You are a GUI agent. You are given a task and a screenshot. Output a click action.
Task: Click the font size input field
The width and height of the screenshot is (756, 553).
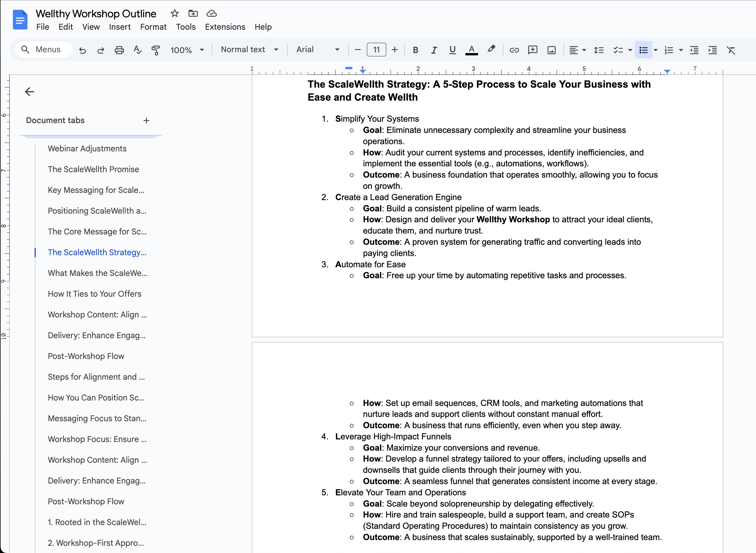click(376, 50)
